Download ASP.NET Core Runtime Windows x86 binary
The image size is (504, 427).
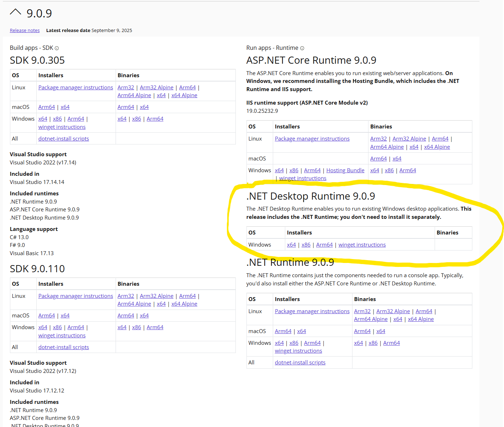click(389, 170)
